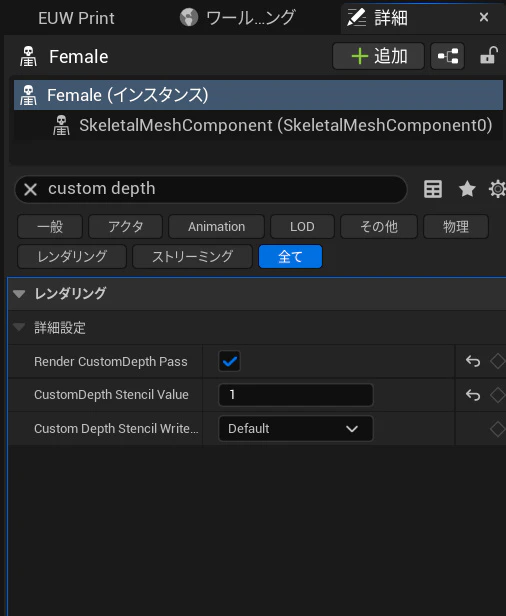Collapse the 詳細設定 subsection

coord(19,327)
